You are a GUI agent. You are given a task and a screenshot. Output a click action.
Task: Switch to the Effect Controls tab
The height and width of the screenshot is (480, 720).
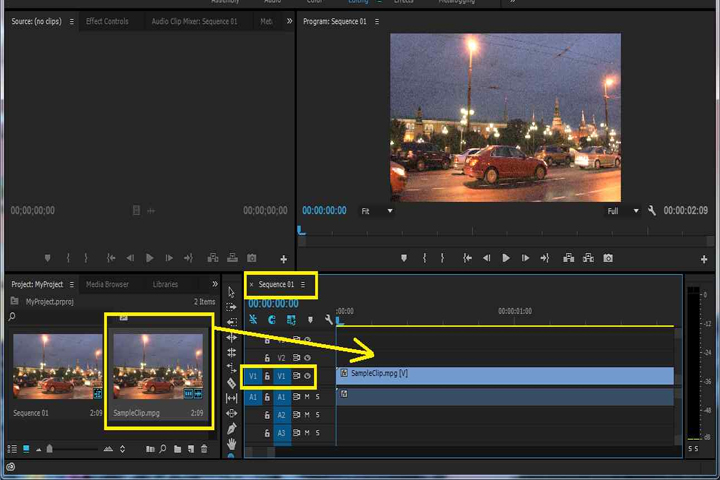(x=107, y=21)
